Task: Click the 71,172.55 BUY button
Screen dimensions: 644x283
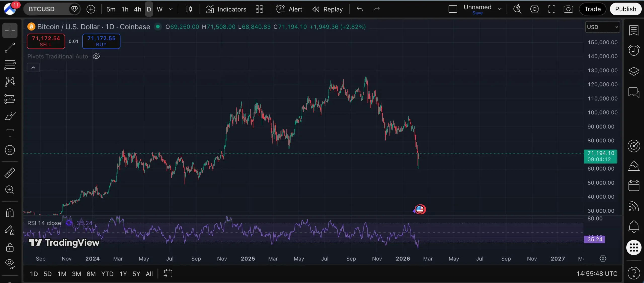Action: tap(101, 41)
